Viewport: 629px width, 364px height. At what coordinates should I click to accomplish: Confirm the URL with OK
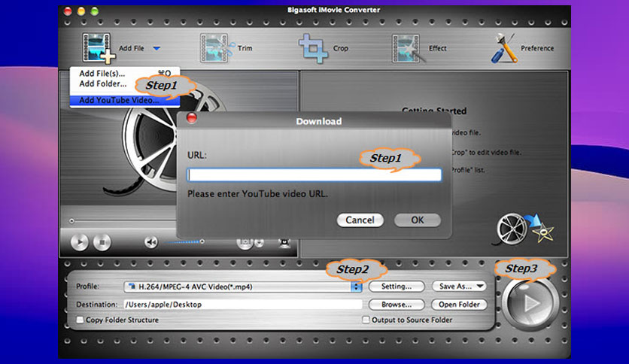tap(417, 220)
